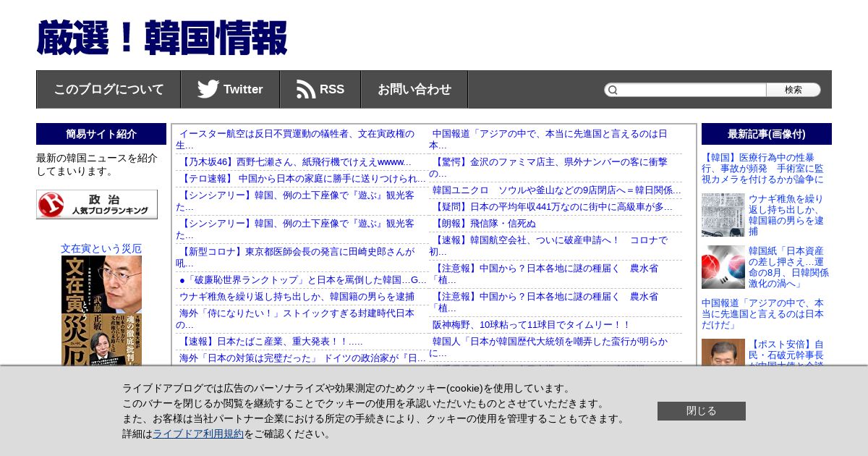The image size is (868, 456).
Task: Open 【乃木坂46】西野七瀬さん article link
Action: click(295, 161)
